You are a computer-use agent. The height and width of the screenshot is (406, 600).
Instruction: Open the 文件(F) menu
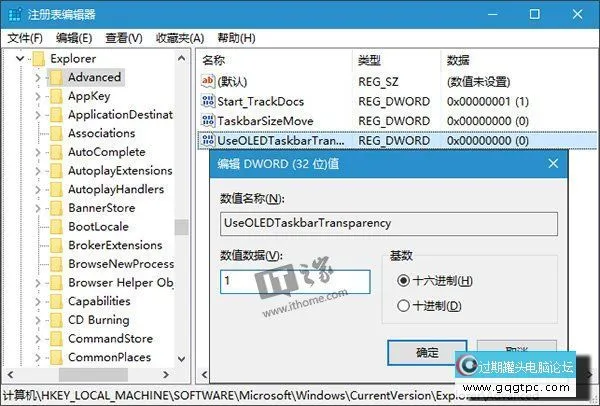pyautogui.click(x=25, y=38)
